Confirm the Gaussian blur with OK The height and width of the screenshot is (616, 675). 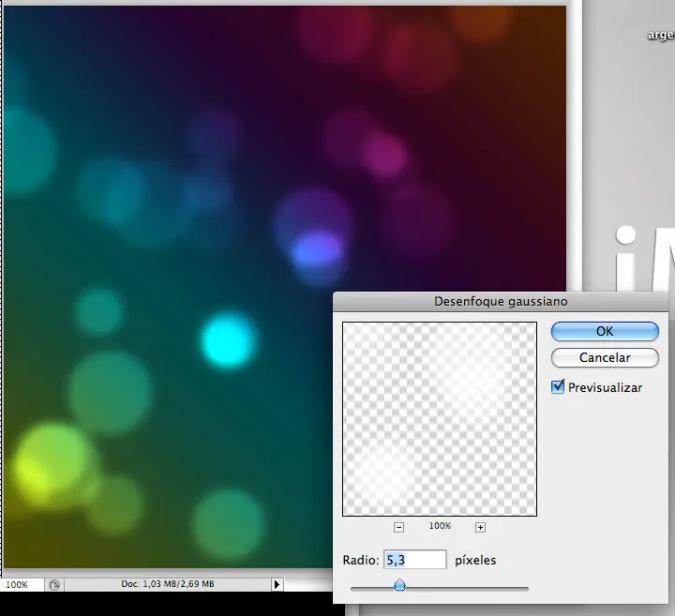605,331
